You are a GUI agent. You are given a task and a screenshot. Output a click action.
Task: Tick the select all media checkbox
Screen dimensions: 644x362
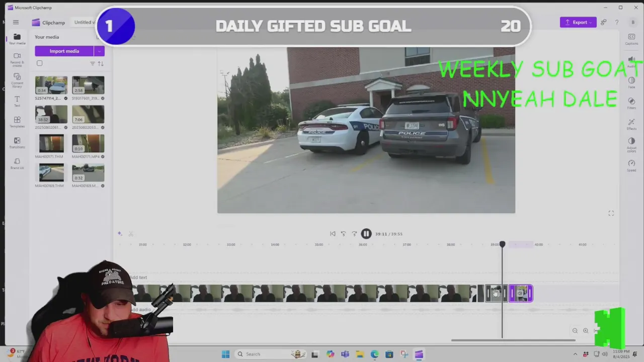click(39, 63)
